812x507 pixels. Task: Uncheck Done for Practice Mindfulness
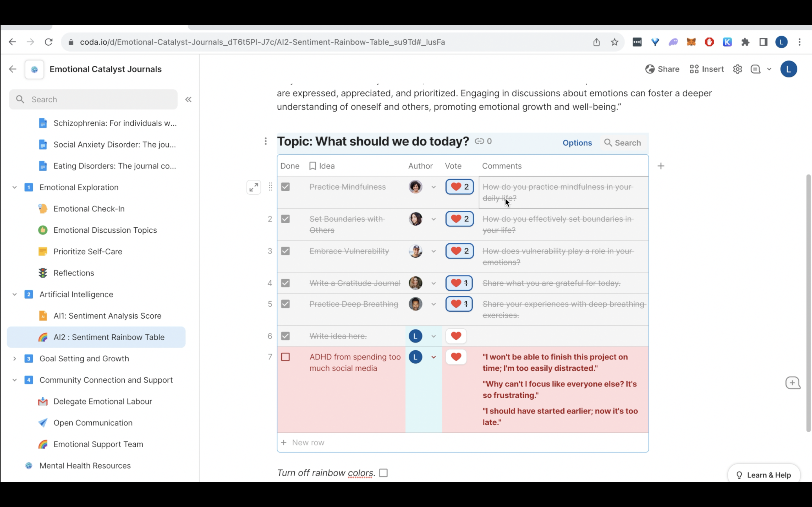pos(285,187)
